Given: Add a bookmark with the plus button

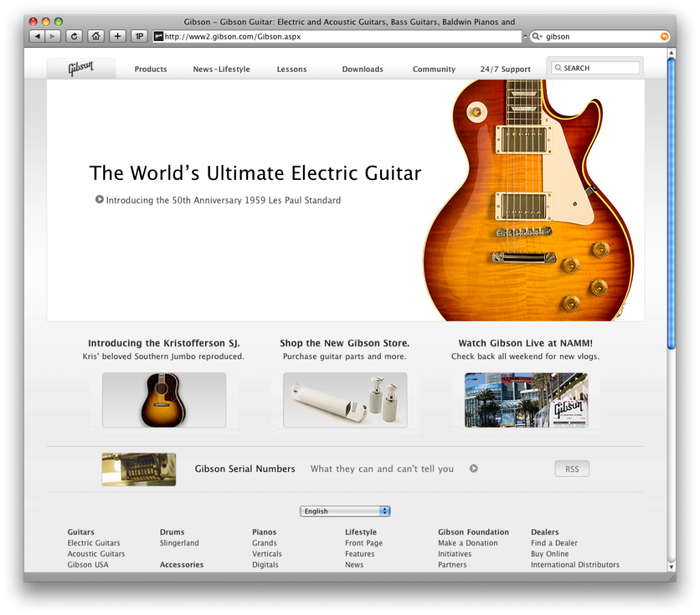Looking at the screenshot, I should point(118,36).
